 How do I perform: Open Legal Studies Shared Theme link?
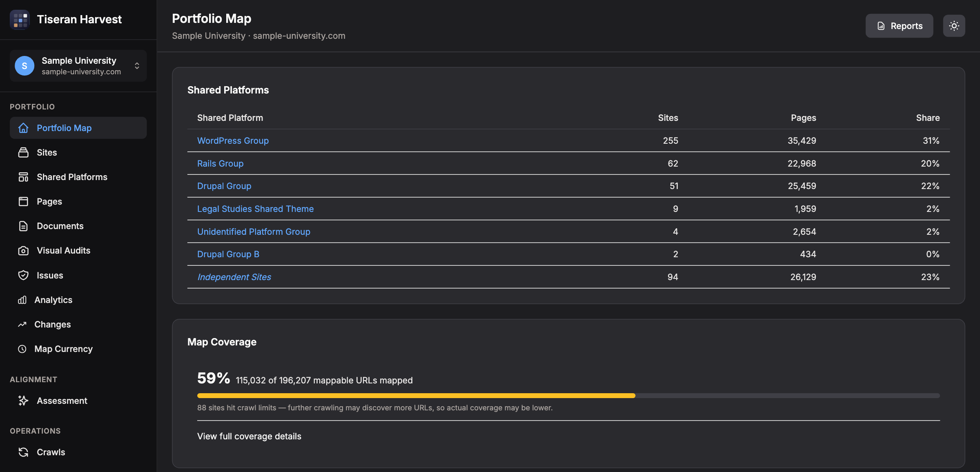pos(255,209)
